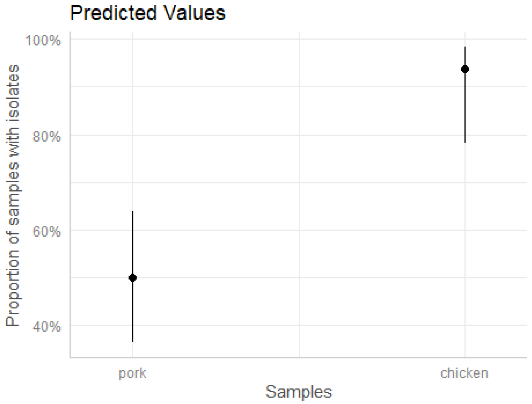Click where middle vertical gridline crosses 100% line
This screenshot has width=532, height=404.
click(x=299, y=39)
